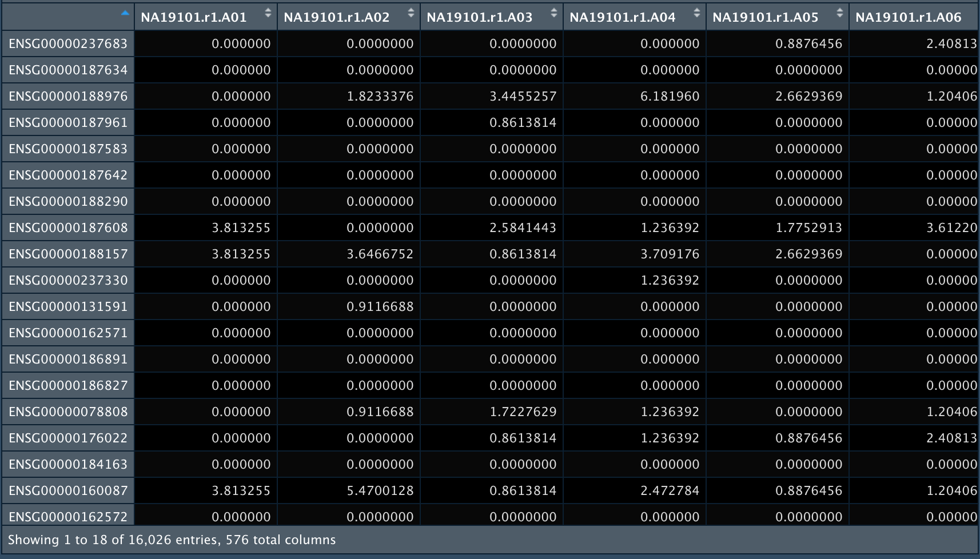Click row name ENSG00000187608

click(x=68, y=227)
